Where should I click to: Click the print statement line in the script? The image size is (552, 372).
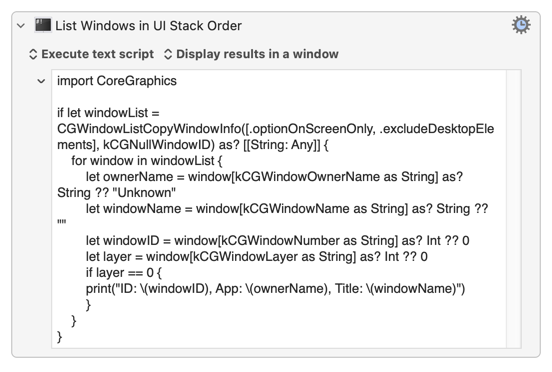click(275, 289)
